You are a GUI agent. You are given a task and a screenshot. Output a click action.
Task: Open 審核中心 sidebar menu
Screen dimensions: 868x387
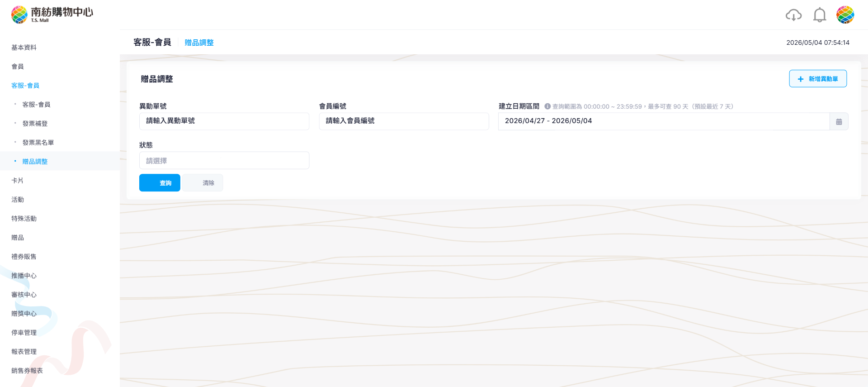click(x=24, y=295)
